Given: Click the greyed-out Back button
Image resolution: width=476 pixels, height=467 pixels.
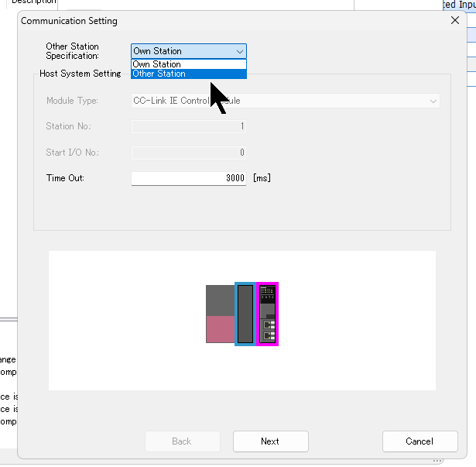Looking at the screenshot, I should pos(183,441).
